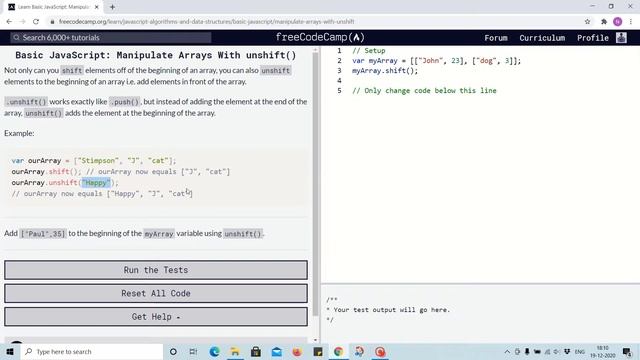Image resolution: width=640 pixels, height=360 pixels.
Task: Bookmark this page with star icon
Action: click(587, 22)
